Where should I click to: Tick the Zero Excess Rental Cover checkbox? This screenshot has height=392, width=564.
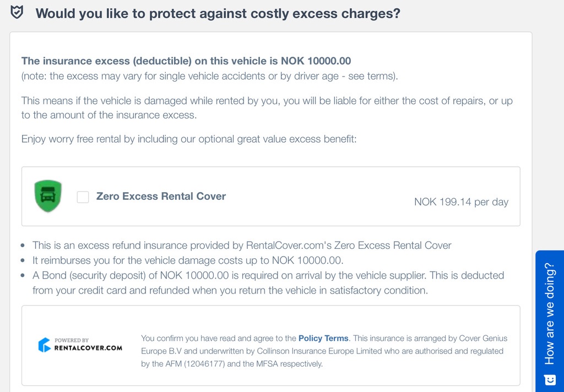83,197
